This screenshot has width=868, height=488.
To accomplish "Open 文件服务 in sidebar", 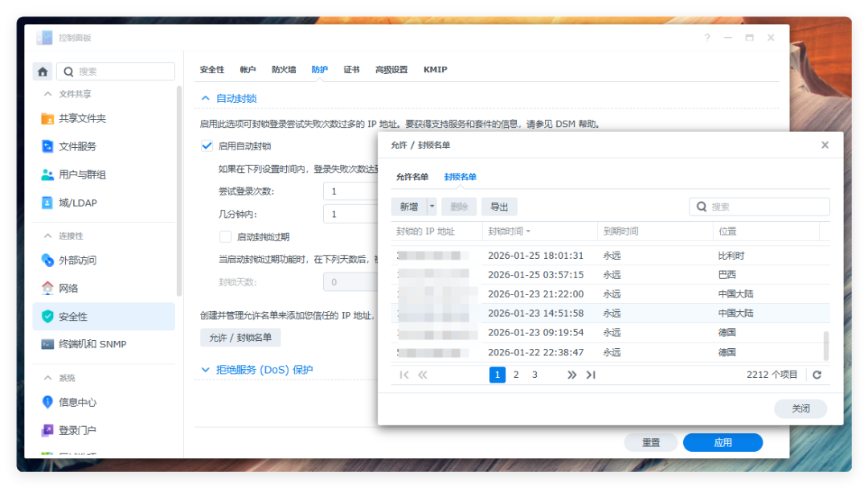I will [x=104, y=147].
